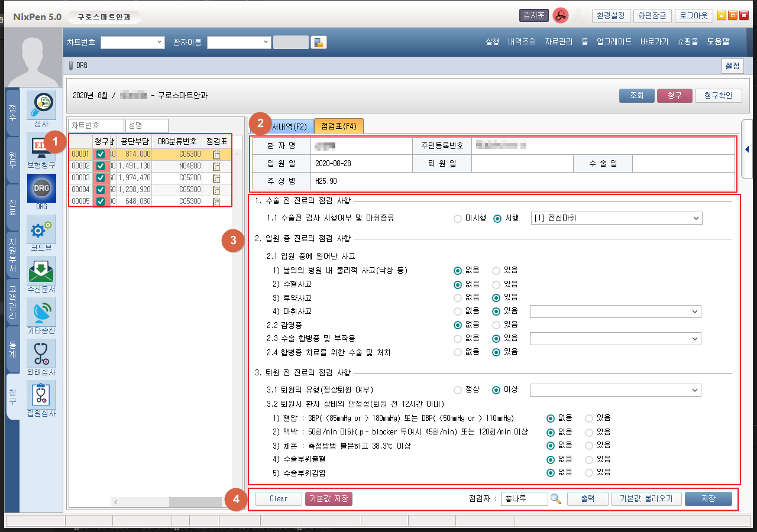Select 있음 for 수혈사고

pos(497,284)
